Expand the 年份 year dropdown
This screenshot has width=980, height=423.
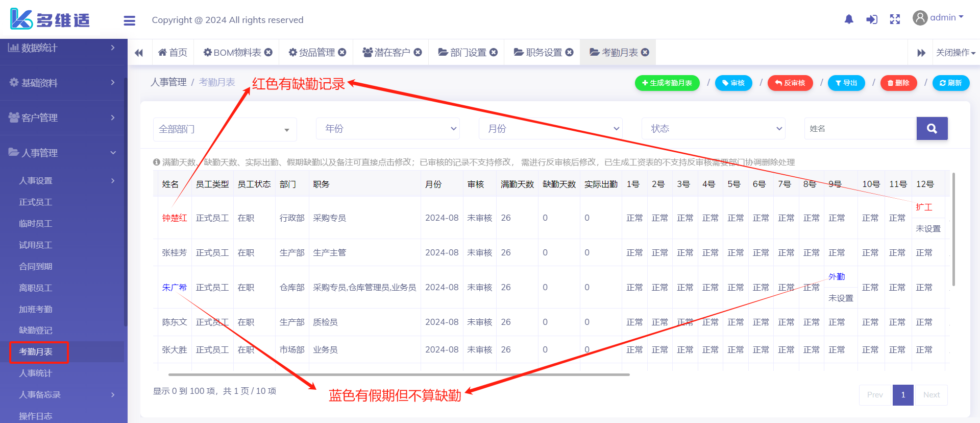(x=387, y=129)
